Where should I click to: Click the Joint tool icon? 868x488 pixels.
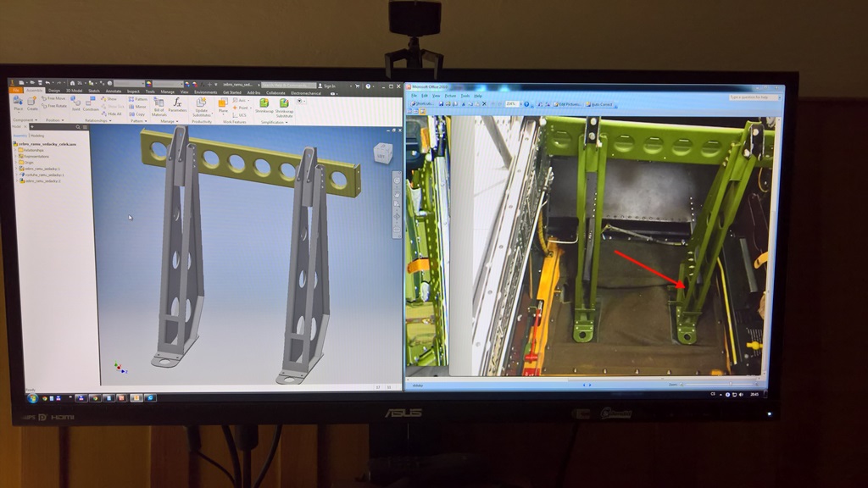click(75, 103)
